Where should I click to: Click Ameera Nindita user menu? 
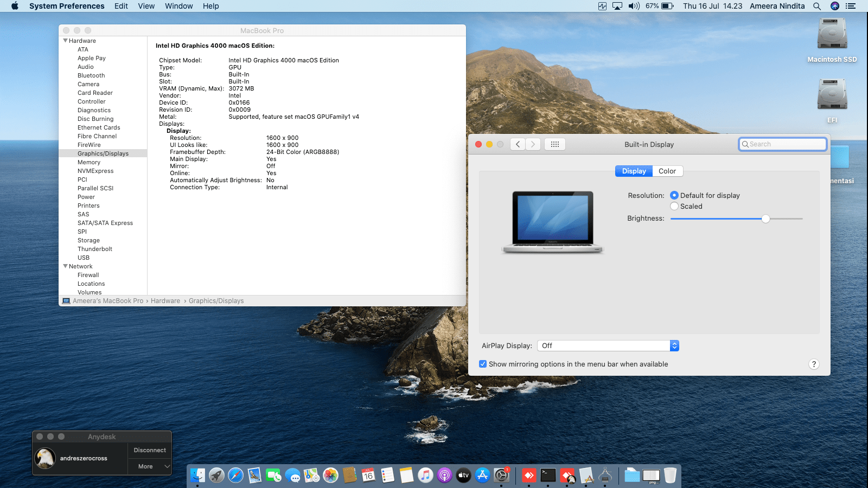pos(777,6)
